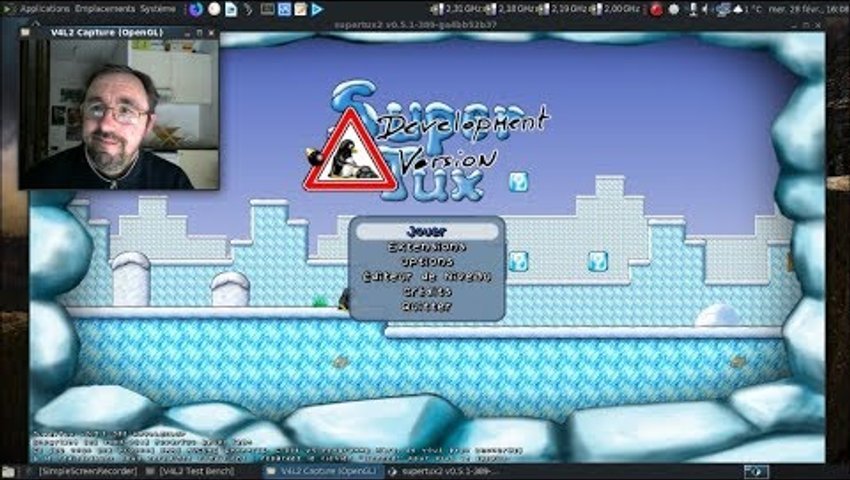Image resolution: width=850 pixels, height=480 pixels.
Task: Click the round white launcher icon
Action: click(214, 9)
